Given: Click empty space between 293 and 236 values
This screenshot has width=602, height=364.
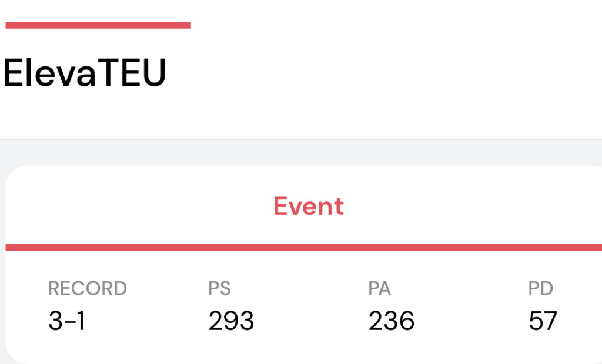Looking at the screenshot, I should pyautogui.click(x=311, y=321).
